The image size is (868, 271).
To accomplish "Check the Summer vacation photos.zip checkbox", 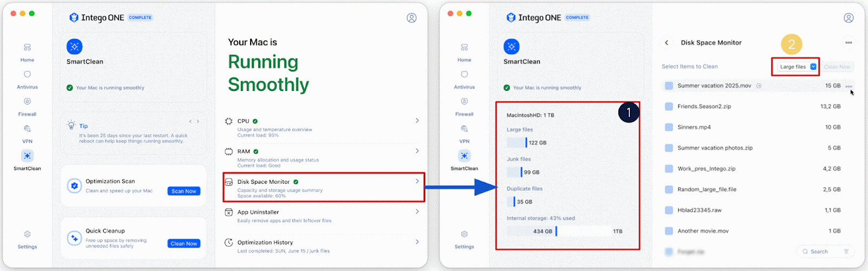I will pyautogui.click(x=669, y=148).
